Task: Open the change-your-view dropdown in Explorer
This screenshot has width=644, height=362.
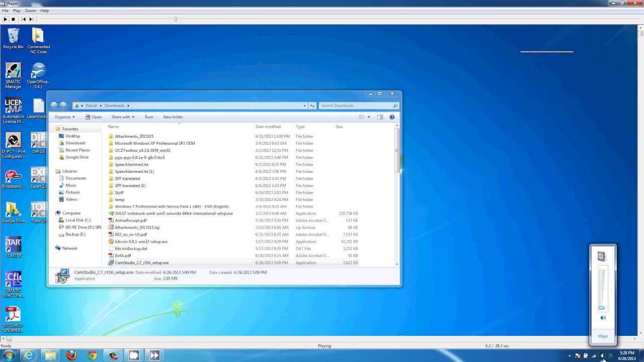Action: pyautogui.click(x=363, y=117)
